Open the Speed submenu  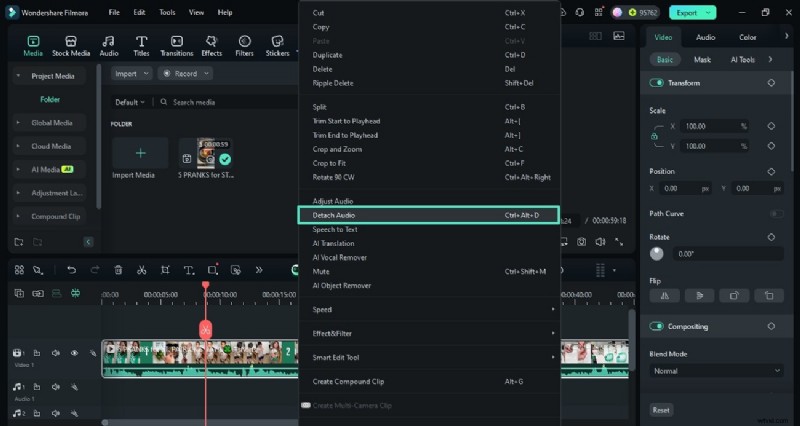coord(429,309)
